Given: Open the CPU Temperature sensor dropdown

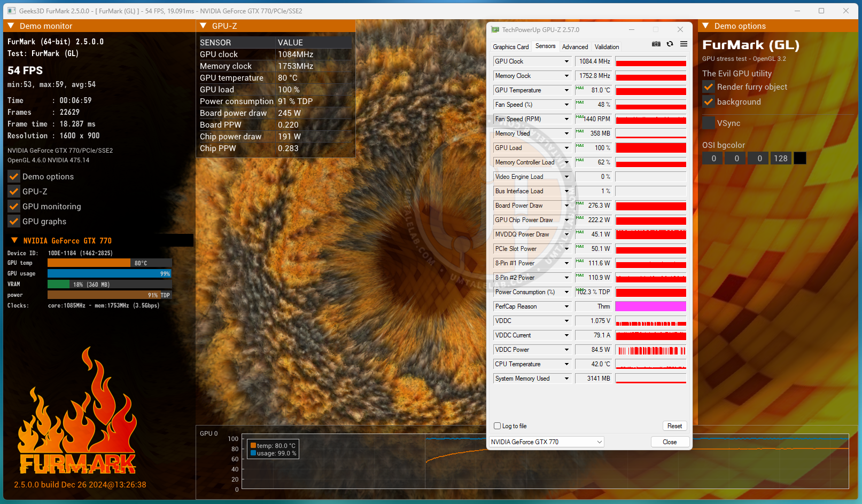Looking at the screenshot, I should (566, 364).
